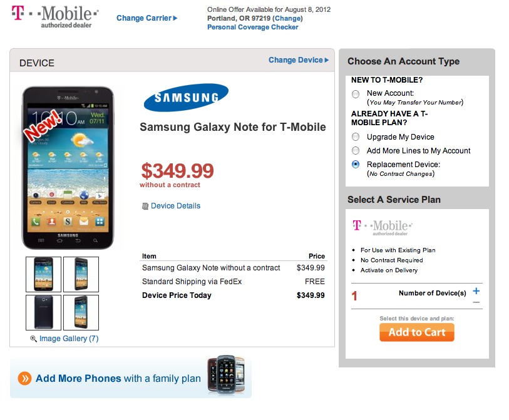Click the Samsung brand logo

(x=186, y=98)
